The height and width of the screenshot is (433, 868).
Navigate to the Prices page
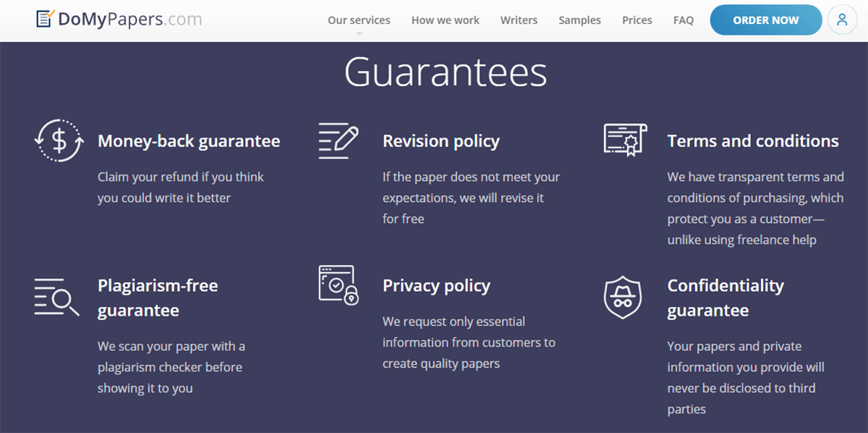[x=637, y=20]
